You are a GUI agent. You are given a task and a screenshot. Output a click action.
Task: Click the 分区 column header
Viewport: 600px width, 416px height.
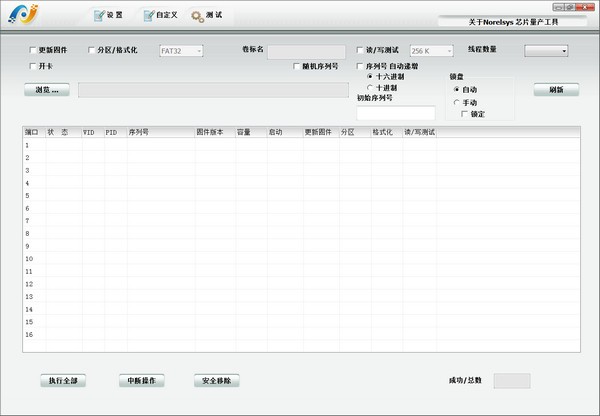(355, 132)
